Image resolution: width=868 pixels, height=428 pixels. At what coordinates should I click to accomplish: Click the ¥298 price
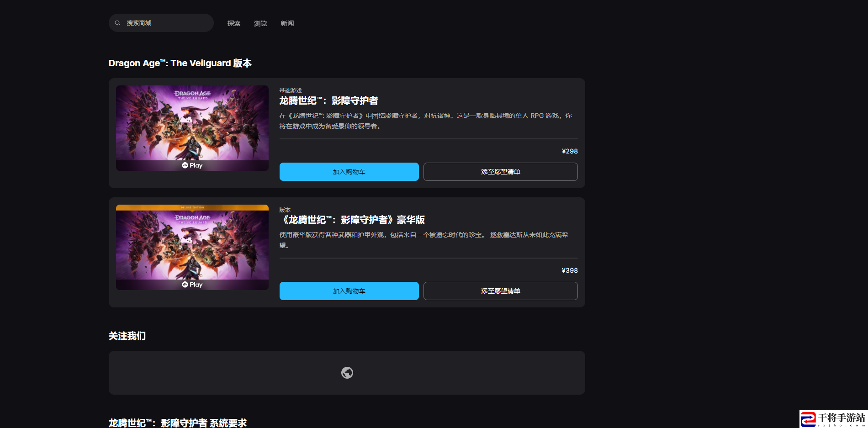[570, 151]
